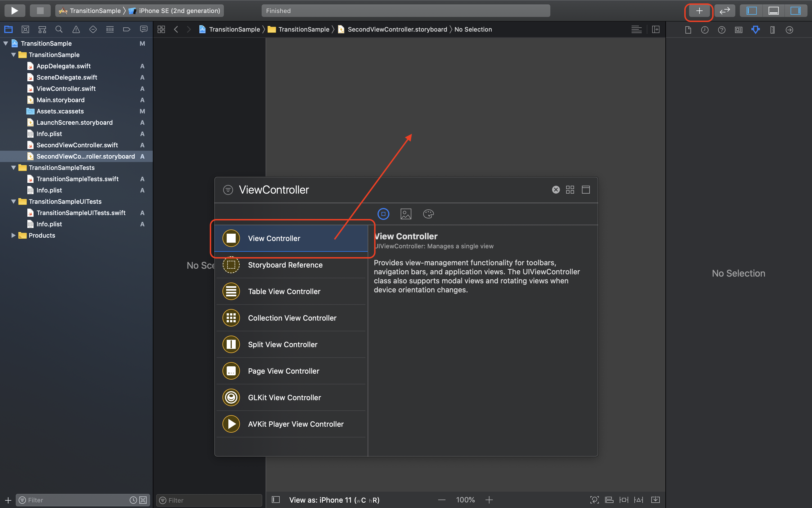The height and width of the screenshot is (508, 812).
Task: Select Table View Controller object
Action: pos(291,291)
